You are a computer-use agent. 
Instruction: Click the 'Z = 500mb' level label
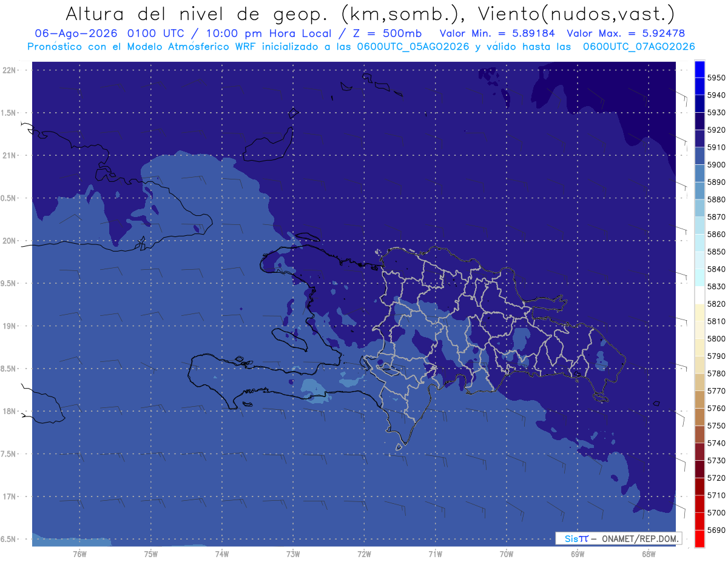(x=384, y=33)
